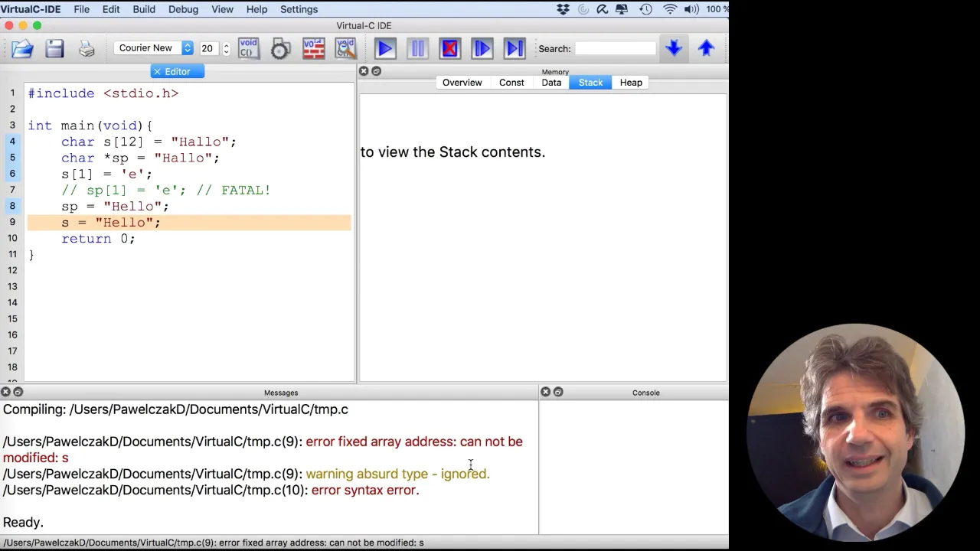
Task: Select the Stack memory tab
Action: pyautogui.click(x=590, y=82)
